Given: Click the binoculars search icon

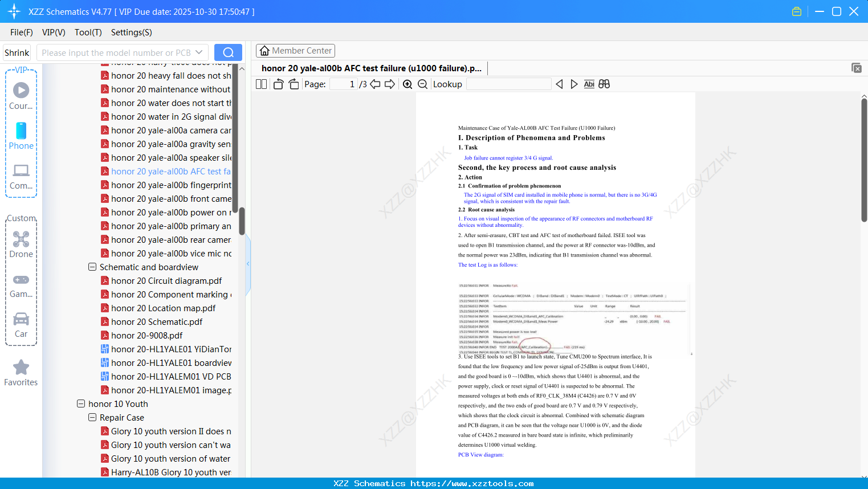Looking at the screenshot, I should (x=604, y=84).
